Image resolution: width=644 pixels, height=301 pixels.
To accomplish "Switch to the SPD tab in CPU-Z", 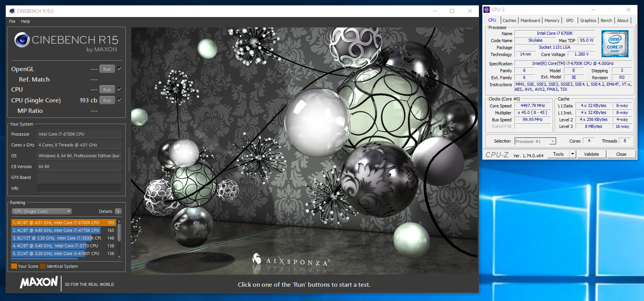I will click(x=570, y=20).
